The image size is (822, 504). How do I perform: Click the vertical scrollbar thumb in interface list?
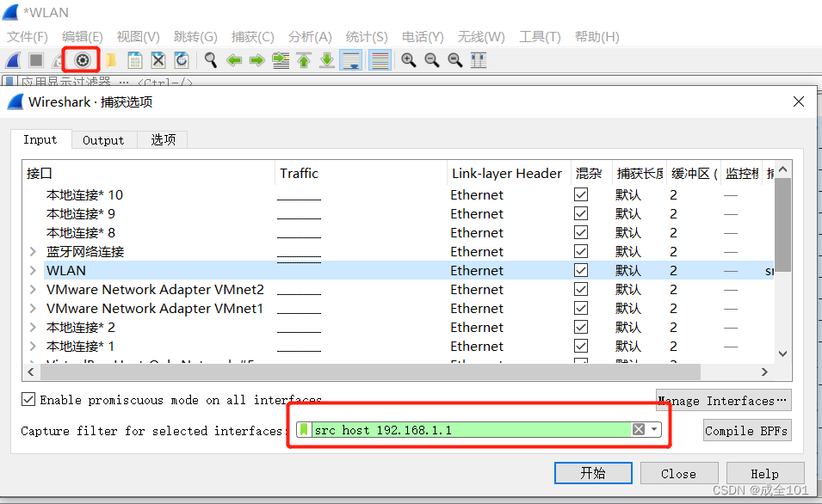pos(782,224)
